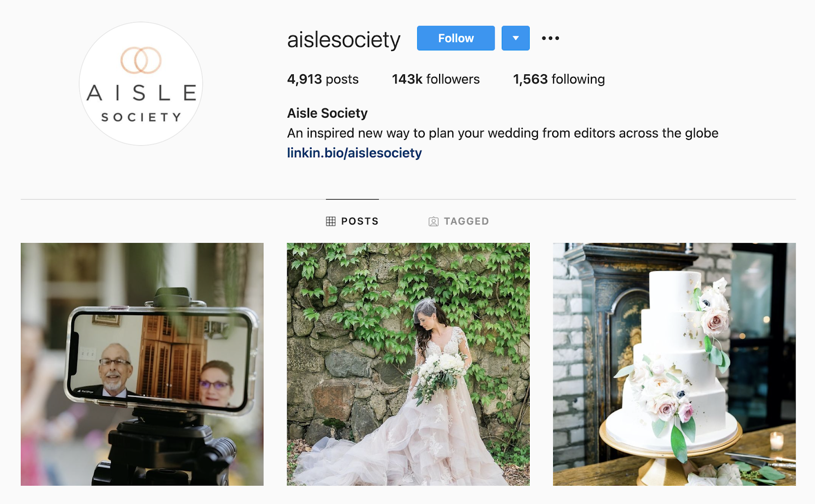The height and width of the screenshot is (504, 815).
Task: Click the aislesociety username heading
Action: (344, 40)
